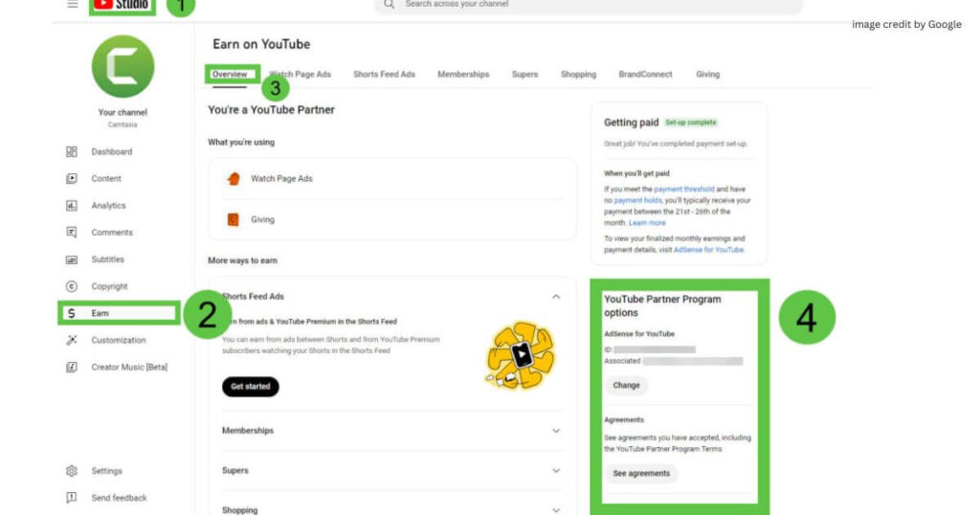Click the Analytics chart icon
The height and width of the screenshot is (515, 980).
click(x=72, y=206)
